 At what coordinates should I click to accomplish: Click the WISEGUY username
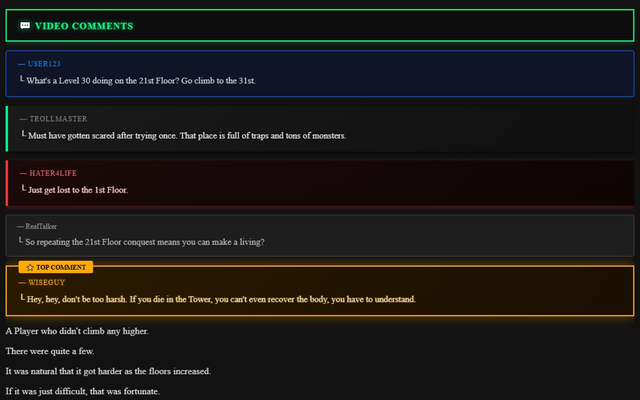click(47, 282)
